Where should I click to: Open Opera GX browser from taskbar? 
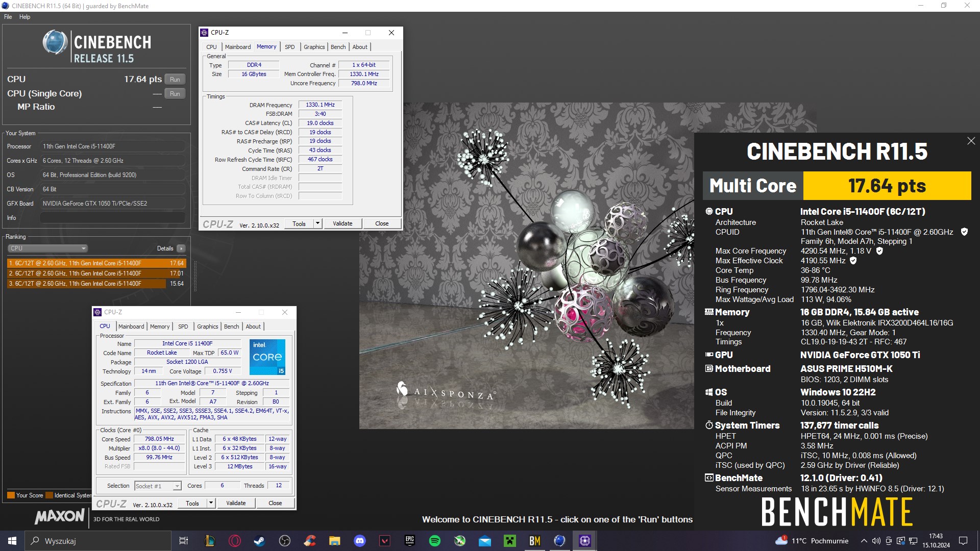click(235, 541)
